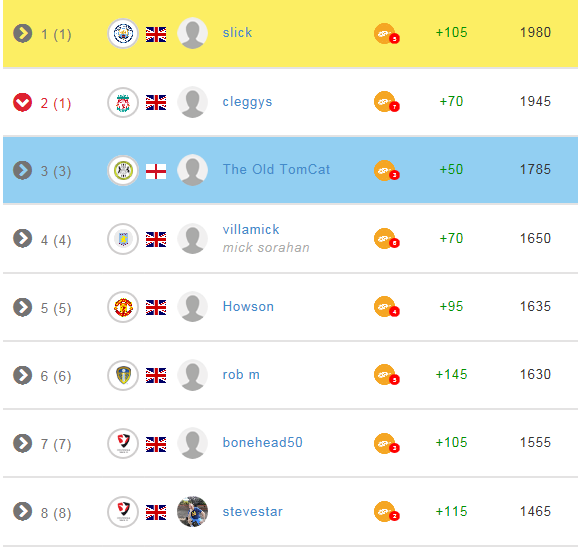This screenshot has width=578, height=547.
Task: Expand The Old TomCat's row chevron
Action: point(22,170)
